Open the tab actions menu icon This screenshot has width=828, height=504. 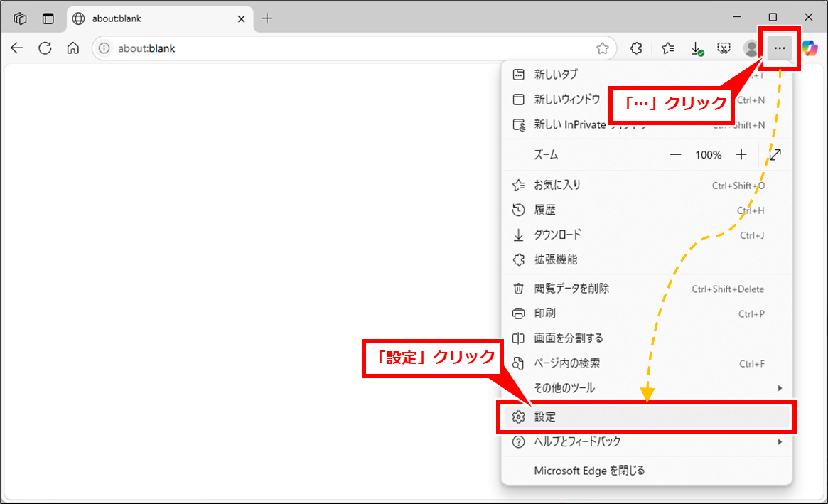click(x=48, y=18)
